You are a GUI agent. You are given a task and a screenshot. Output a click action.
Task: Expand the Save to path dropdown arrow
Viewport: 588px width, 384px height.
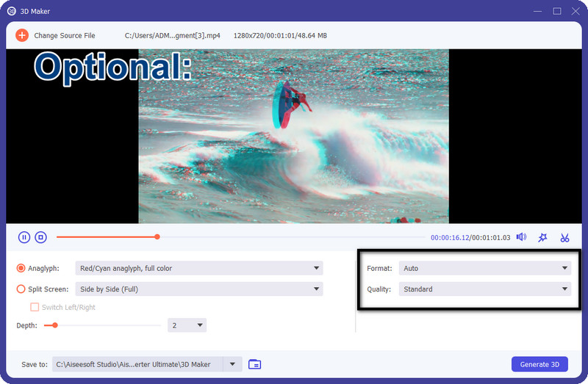(x=233, y=364)
